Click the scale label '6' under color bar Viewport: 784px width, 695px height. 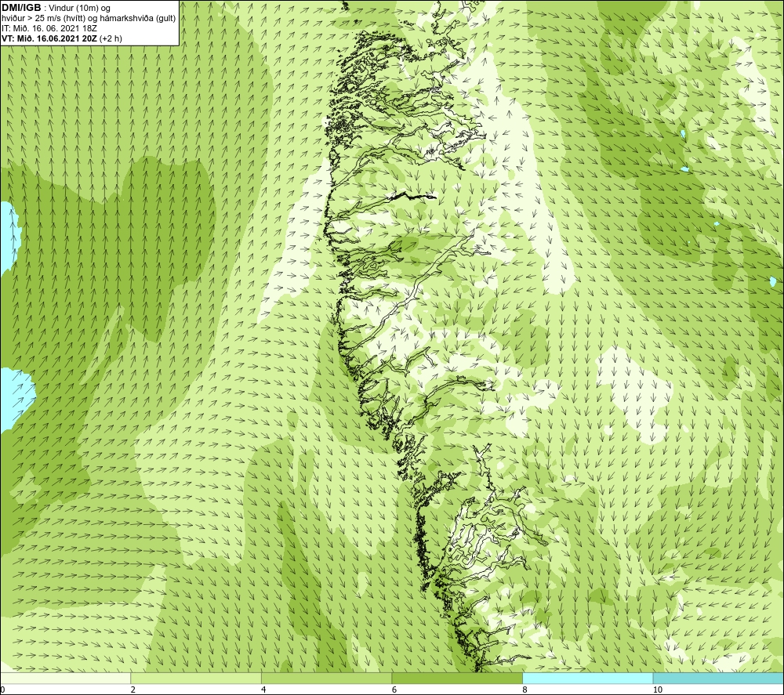click(394, 690)
